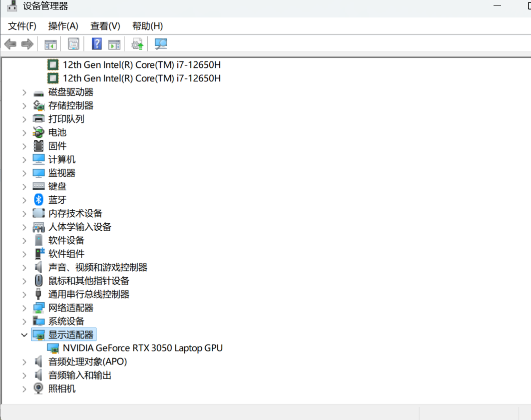
Task: Click Show/Hide console tree toolbar icon
Action: [x=50, y=44]
